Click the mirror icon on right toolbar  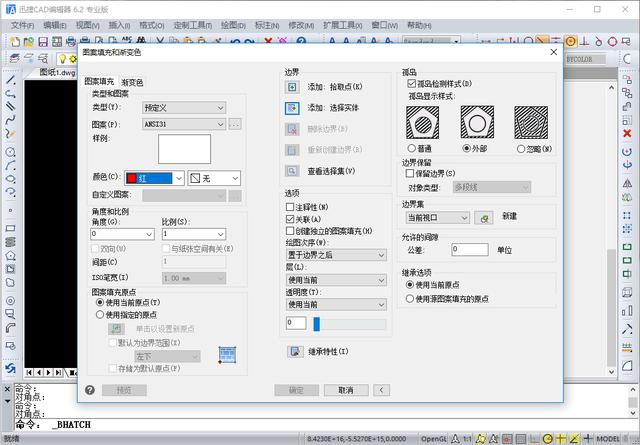627,183
